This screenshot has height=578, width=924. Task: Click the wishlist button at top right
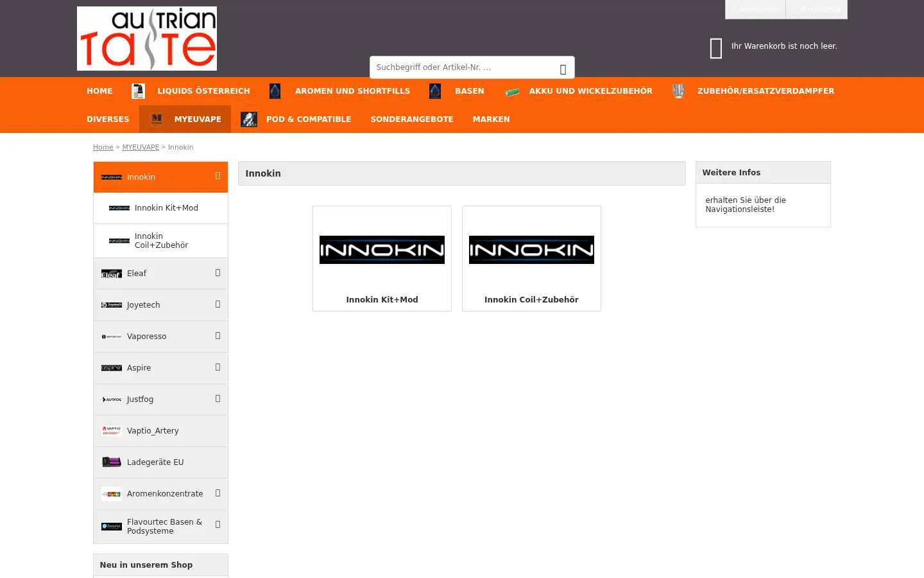[816, 10]
